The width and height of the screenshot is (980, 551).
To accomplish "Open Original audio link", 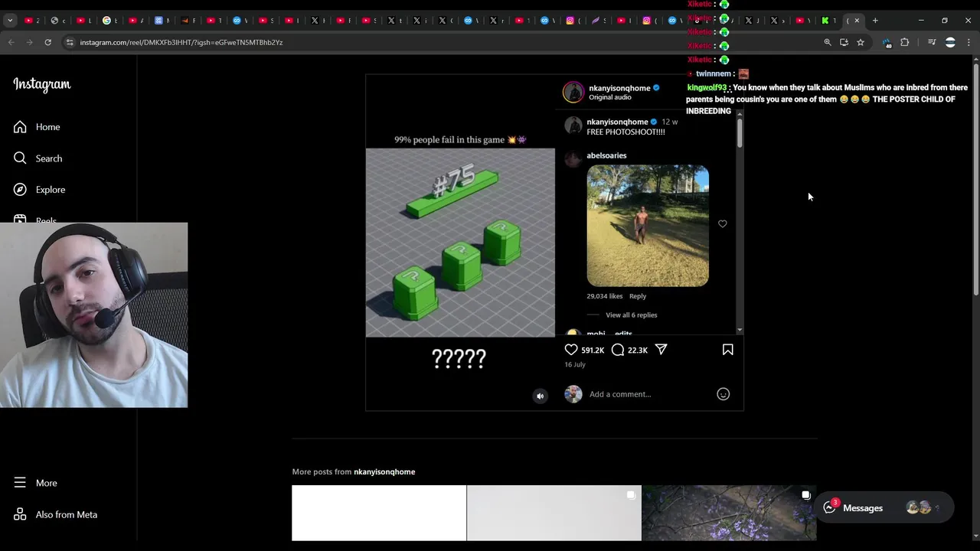I will pos(610,97).
